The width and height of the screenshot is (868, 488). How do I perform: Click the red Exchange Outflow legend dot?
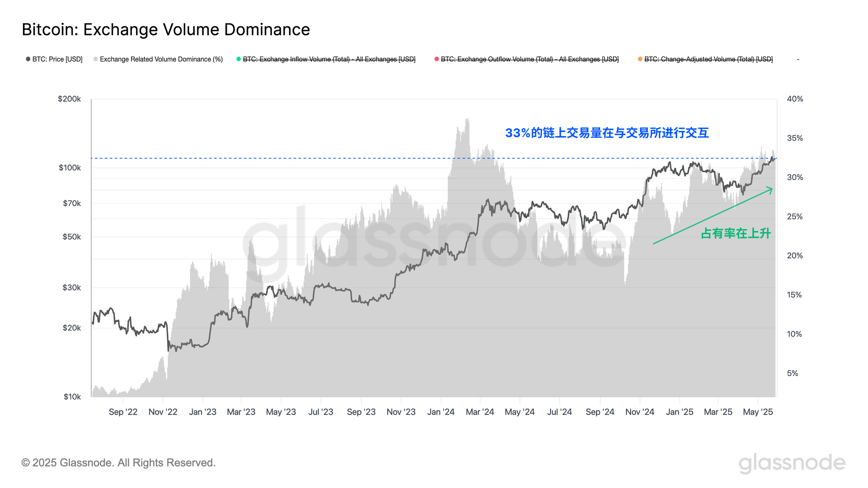coord(437,59)
